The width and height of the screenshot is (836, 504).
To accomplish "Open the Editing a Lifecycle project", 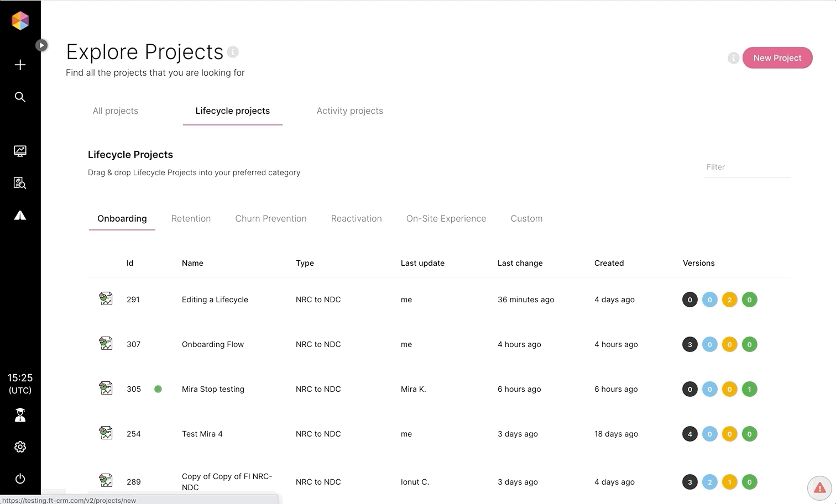I will [x=215, y=300].
